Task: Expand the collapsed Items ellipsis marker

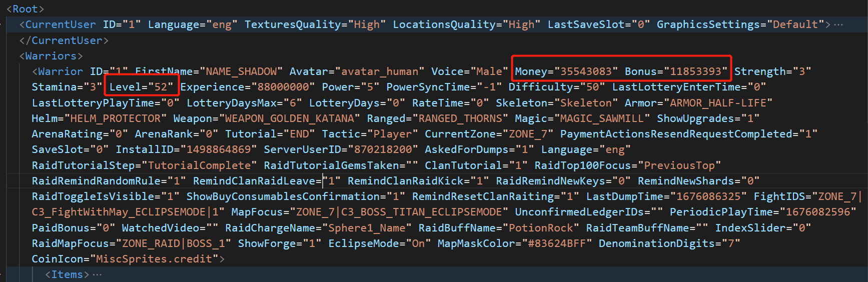Action: point(97,274)
